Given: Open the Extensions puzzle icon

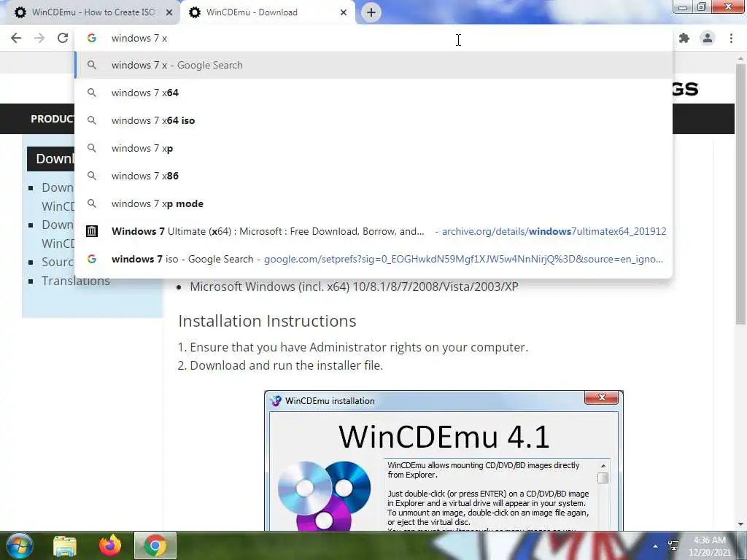Looking at the screenshot, I should [x=684, y=38].
